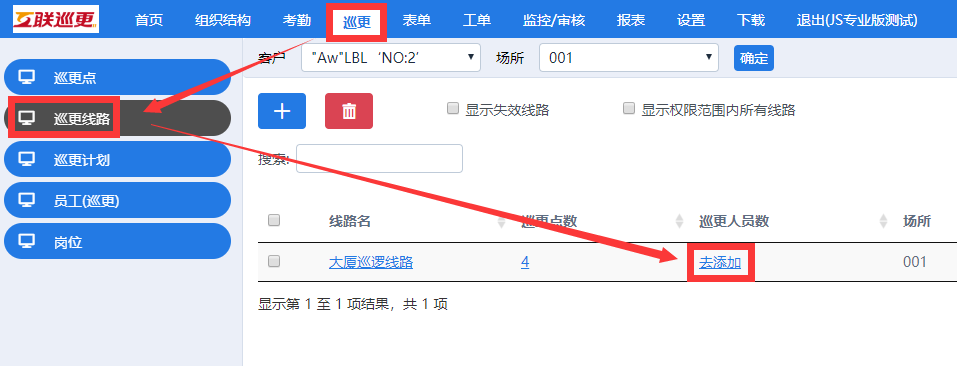Click monitor icon beside 巡更点
This screenshot has width=957, height=366.
[27, 77]
